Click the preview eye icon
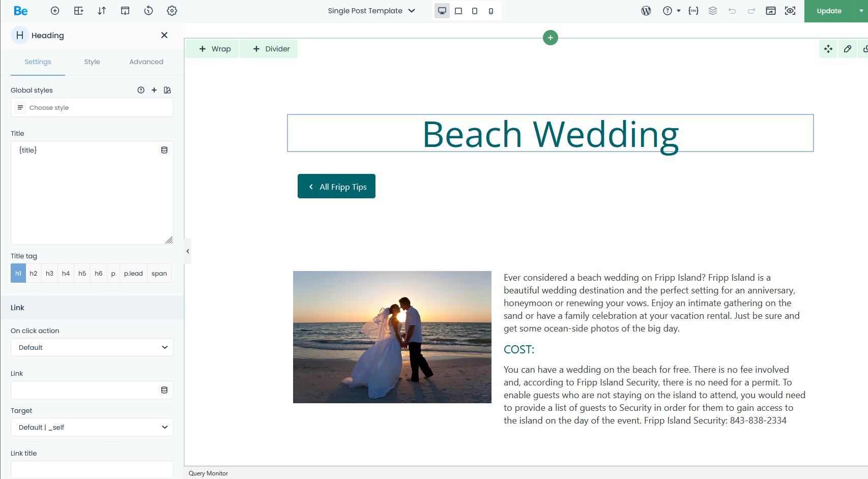868x479 pixels. point(790,11)
